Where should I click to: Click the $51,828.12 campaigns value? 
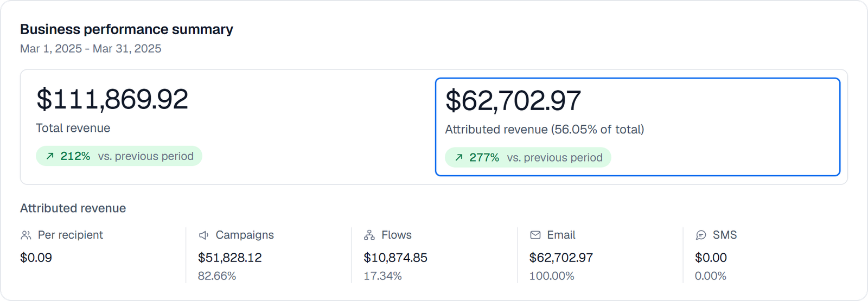point(230,258)
